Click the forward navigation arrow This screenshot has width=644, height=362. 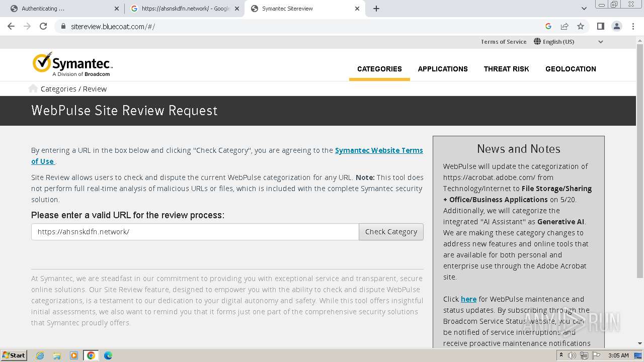(27, 26)
